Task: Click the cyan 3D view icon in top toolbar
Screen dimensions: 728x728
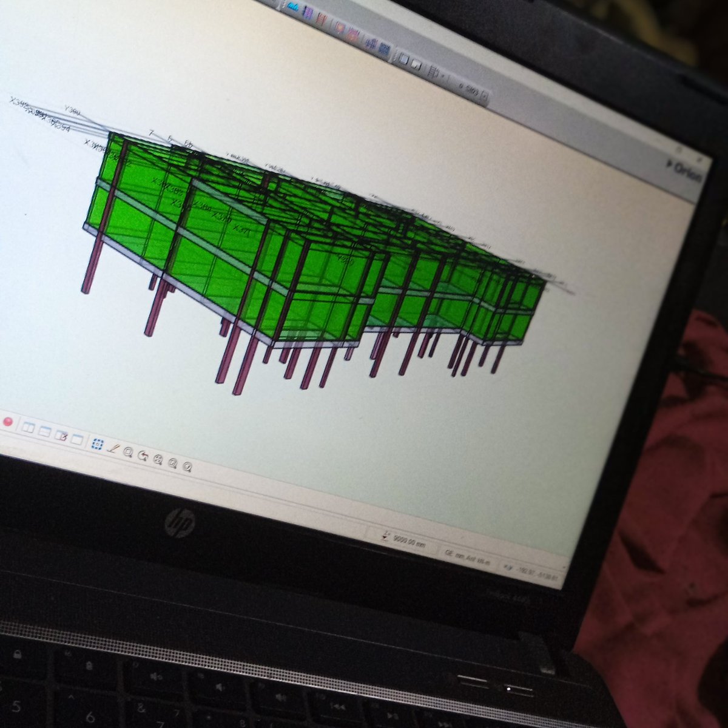Action: click(293, 7)
